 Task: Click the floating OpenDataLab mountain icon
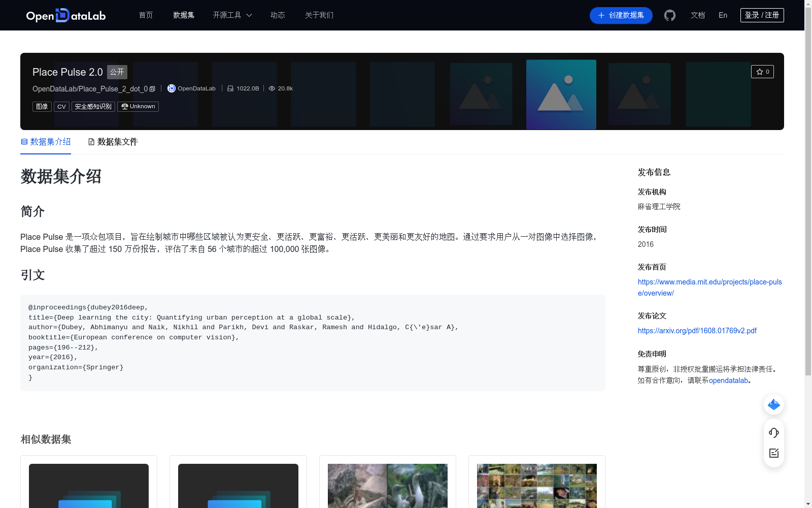tap(773, 404)
